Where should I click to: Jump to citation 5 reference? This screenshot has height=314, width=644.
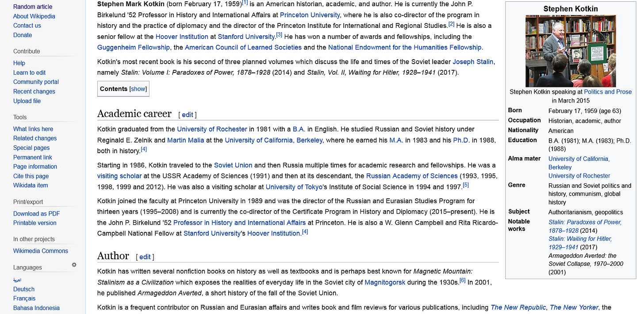pyautogui.click(x=466, y=185)
